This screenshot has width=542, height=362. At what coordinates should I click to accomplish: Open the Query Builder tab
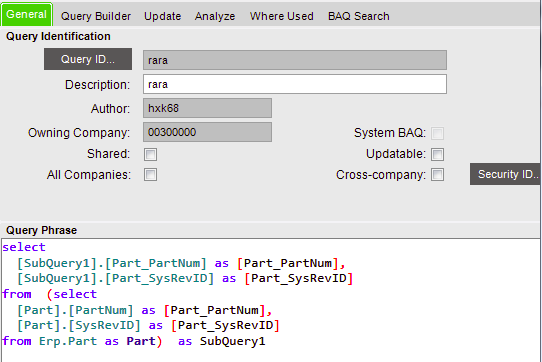pyautogui.click(x=96, y=16)
